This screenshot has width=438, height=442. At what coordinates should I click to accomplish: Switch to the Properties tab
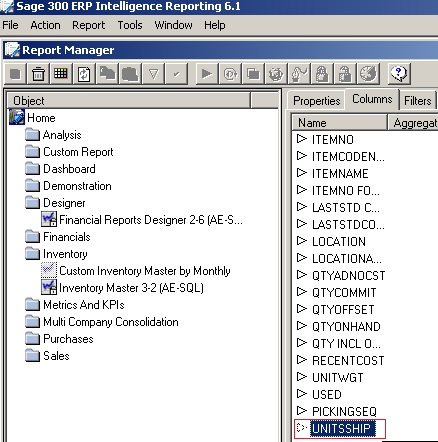click(316, 101)
